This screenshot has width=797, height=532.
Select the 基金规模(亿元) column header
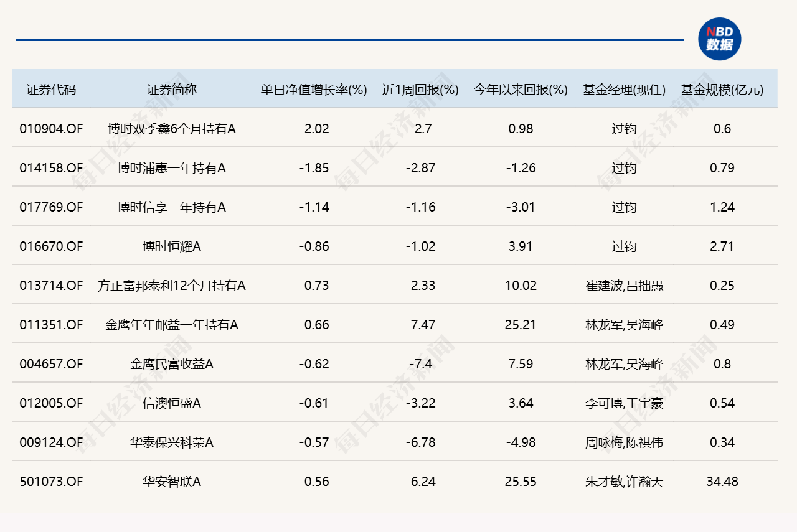[722, 90]
